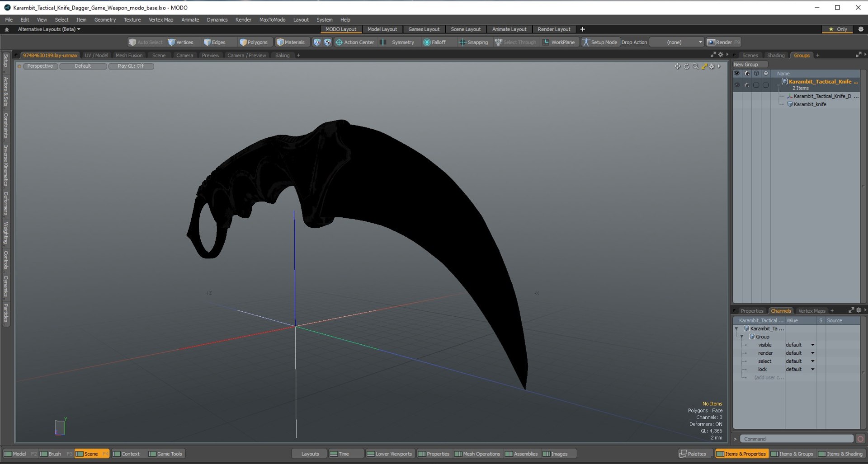The image size is (868, 464).
Task: Toggle Select Through
Action: pyautogui.click(x=516, y=42)
